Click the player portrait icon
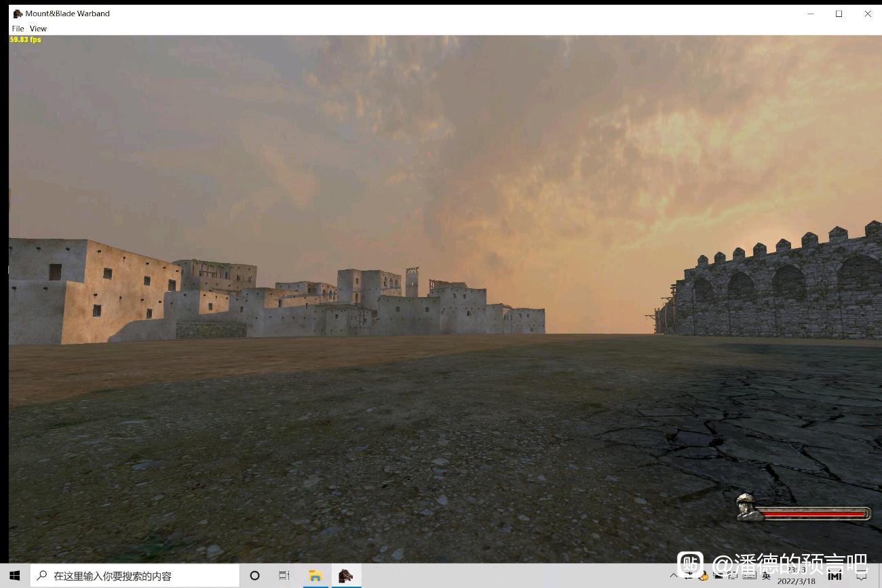Viewport: 882px width, 588px height. point(750,507)
